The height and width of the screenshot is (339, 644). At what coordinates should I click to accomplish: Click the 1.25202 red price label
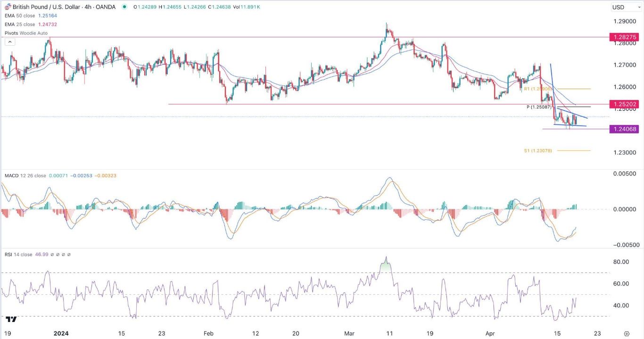624,104
